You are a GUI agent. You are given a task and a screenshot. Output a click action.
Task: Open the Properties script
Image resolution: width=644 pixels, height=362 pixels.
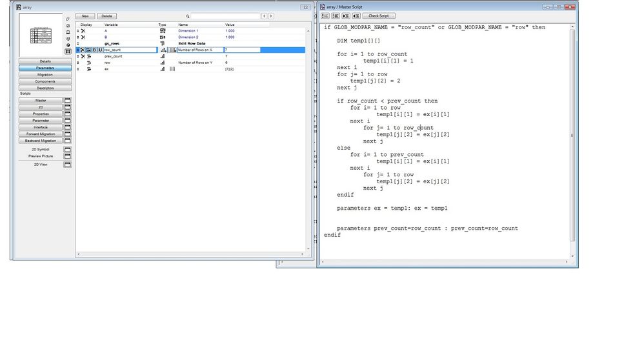pyautogui.click(x=41, y=114)
